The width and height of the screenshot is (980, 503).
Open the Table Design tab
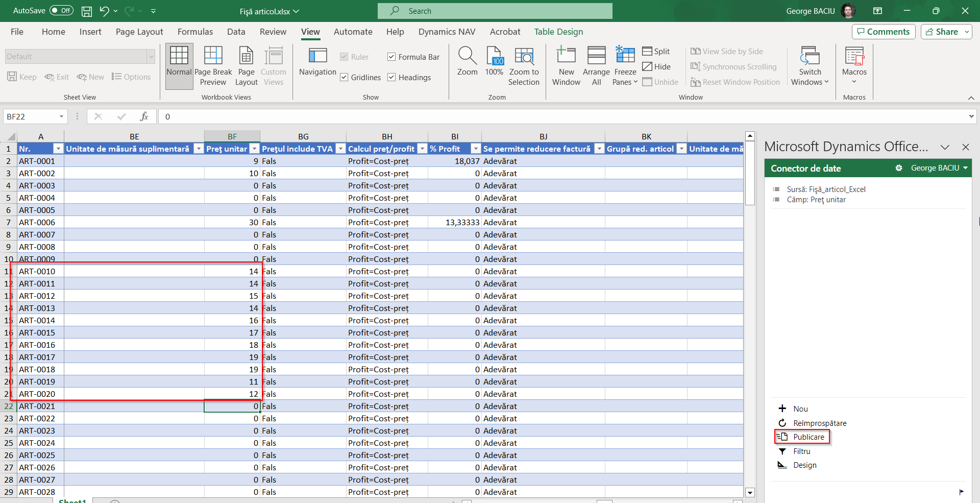558,32
